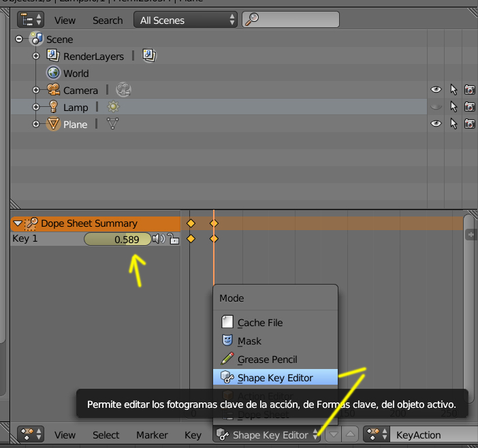Click the Grease Pencil icon in the Mode menu

coord(227,359)
